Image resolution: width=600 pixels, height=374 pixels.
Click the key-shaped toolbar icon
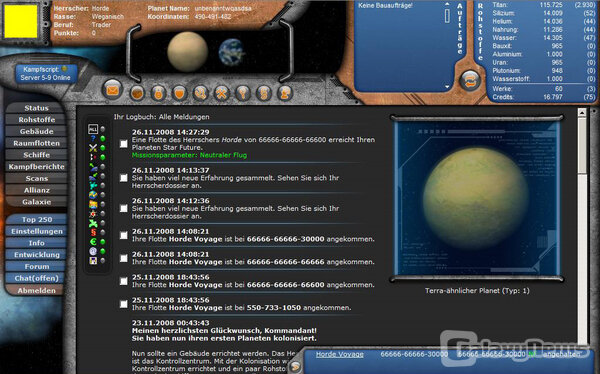click(x=242, y=92)
